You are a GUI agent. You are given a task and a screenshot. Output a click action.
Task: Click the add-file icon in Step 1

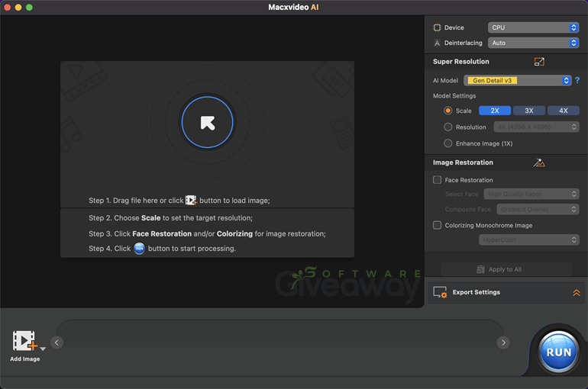tap(191, 201)
